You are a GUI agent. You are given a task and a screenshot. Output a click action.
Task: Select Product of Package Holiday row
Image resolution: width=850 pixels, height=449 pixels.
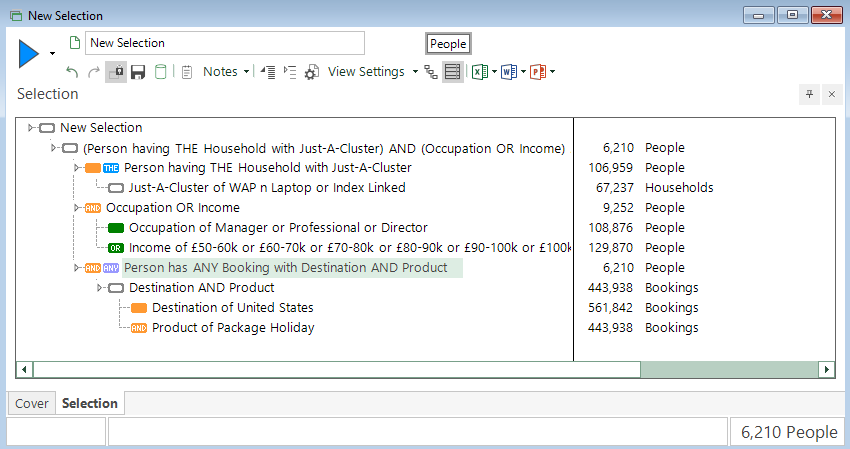tap(233, 328)
